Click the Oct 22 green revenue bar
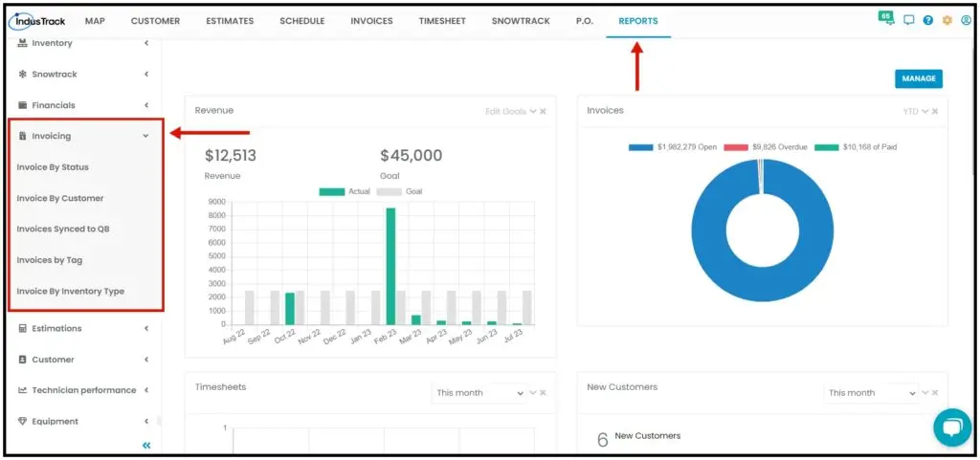This screenshot has width=980, height=460. (290, 309)
